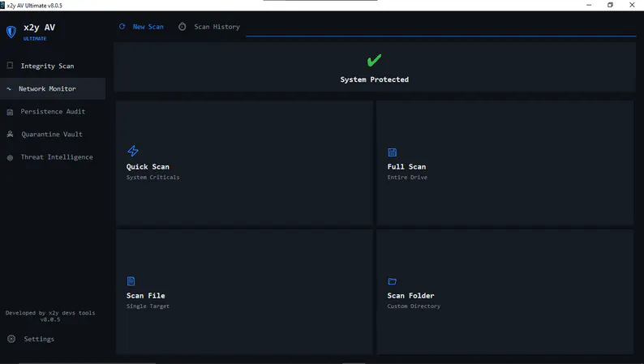This screenshot has width=644, height=364.
Task: Click the Scan History clock icon
Action: [x=182, y=27]
